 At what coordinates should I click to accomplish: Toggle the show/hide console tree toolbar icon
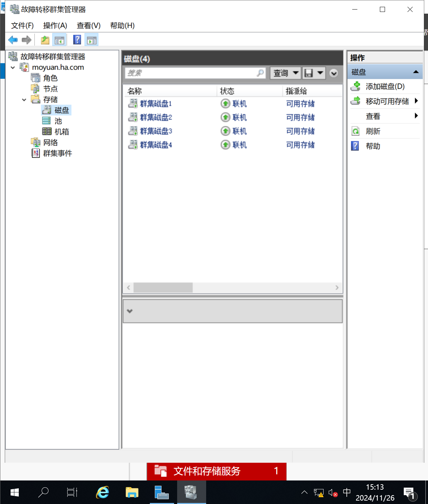[x=59, y=40]
